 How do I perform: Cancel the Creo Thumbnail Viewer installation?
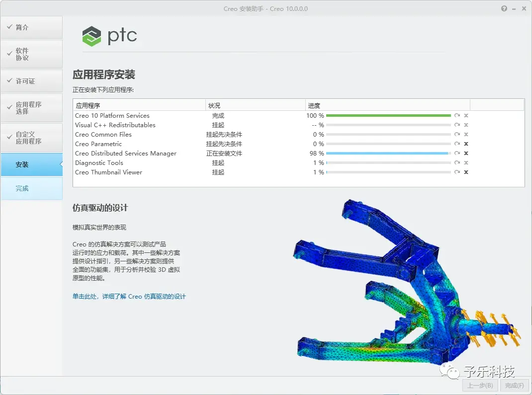pyautogui.click(x=466, y=172)
